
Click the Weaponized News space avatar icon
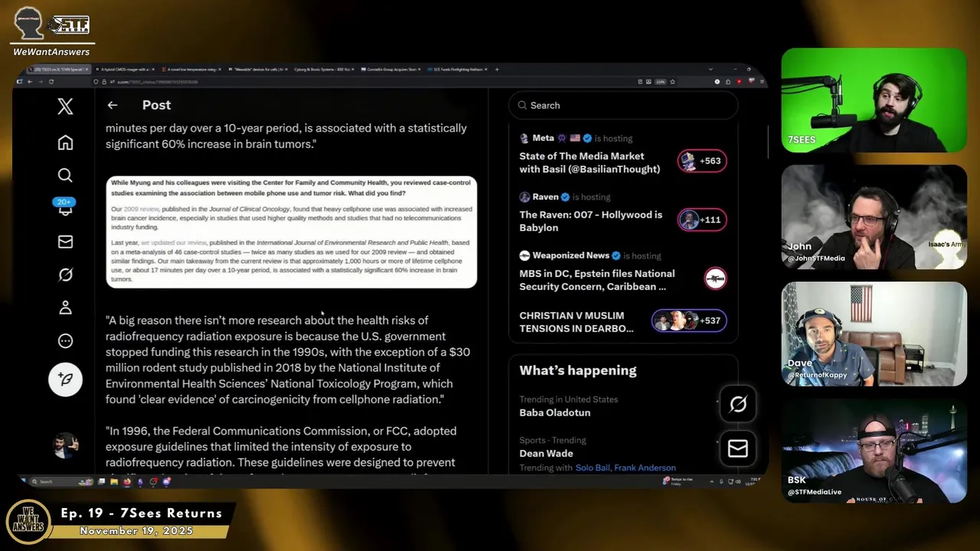pos(715,279)
